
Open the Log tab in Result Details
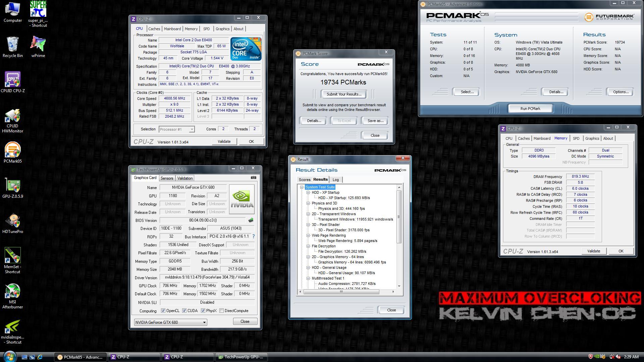[335, 180]
